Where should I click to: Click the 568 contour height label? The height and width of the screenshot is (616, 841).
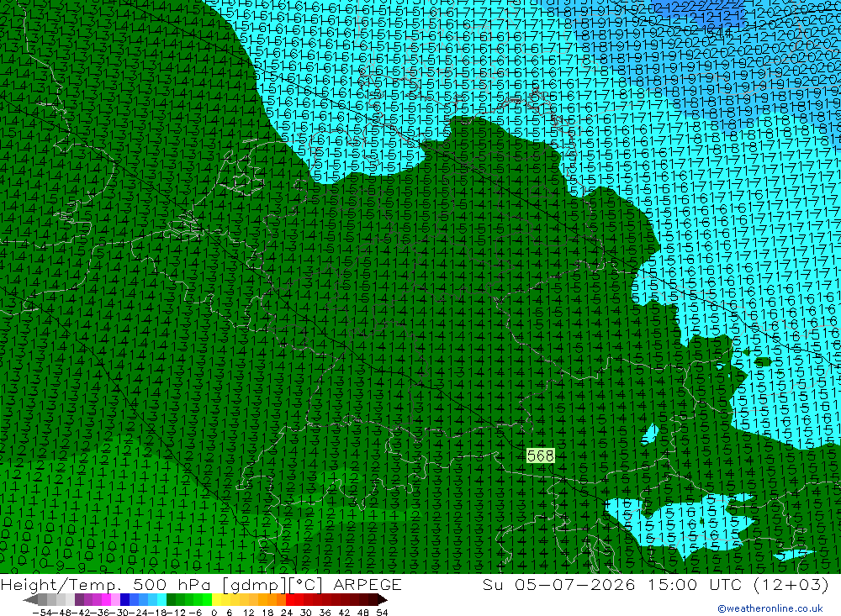pos(540,455)
